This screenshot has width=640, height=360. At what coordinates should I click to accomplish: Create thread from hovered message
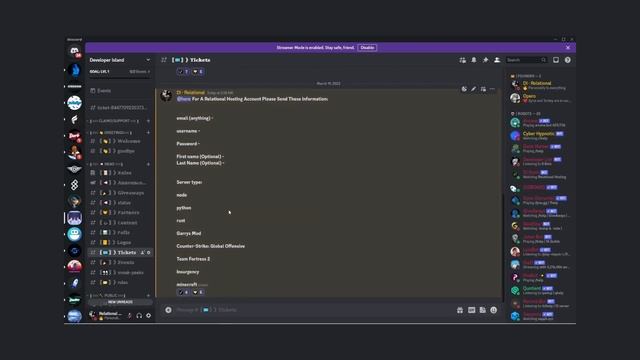pyautogui.click(x=483, y=89)
